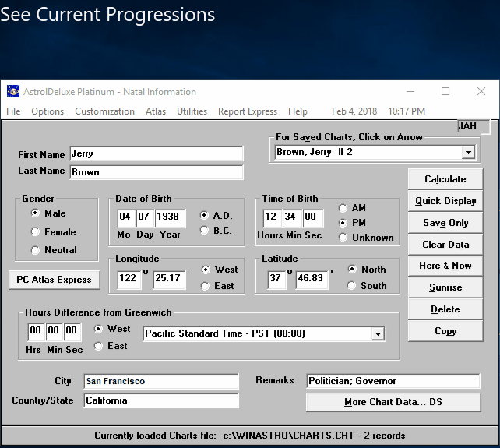Viewport: 500px width, 448px height.
Task: Select B.C. era radio button
Action: 205,231
